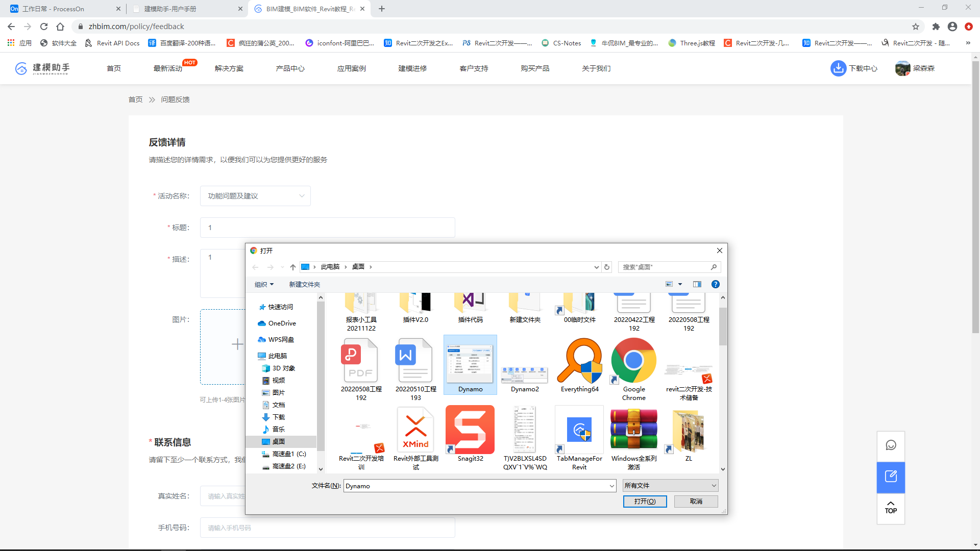The width and height of the screenshot is (980, 551).
Task: Click the help icon in the file dialog
Action: click(716, 284)
